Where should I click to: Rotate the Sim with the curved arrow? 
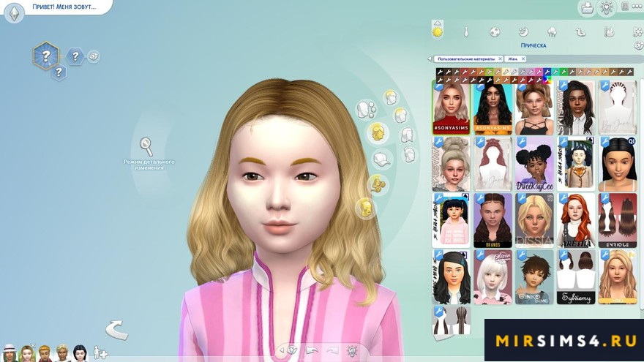point(116,330)
